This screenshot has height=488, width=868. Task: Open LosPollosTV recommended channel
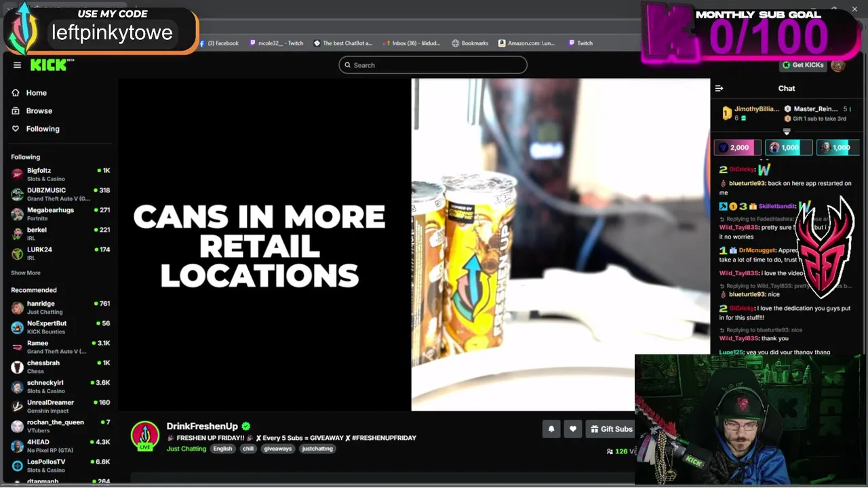point(60,466)
